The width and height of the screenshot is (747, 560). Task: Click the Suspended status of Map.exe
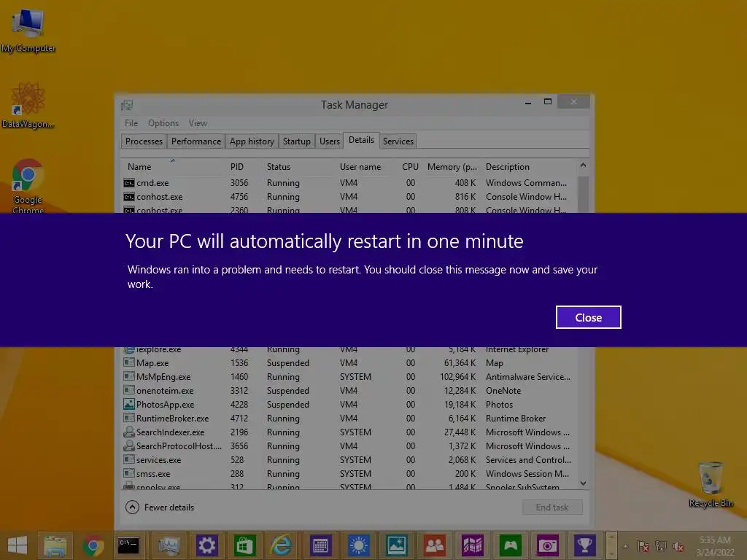[x=287, y=363]
